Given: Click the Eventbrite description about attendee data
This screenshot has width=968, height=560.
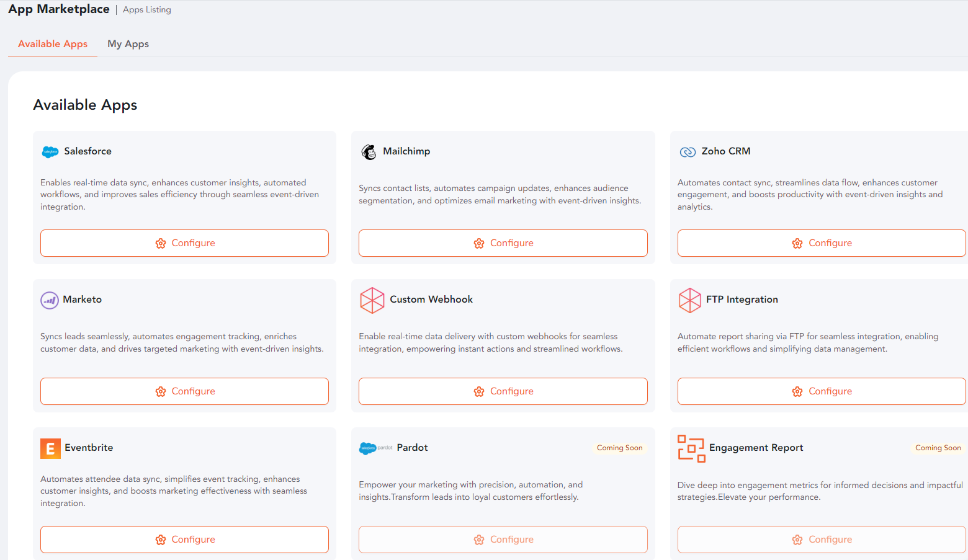Looking at the screenshot, I should (x=174, y=491).
